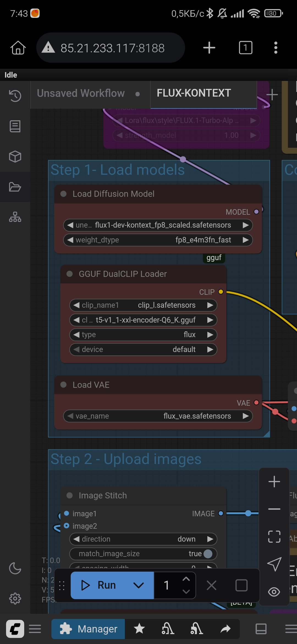Click the IMAGE output socket
The height and width of the screenshot is (644, 297).
[x=221, y=514]
